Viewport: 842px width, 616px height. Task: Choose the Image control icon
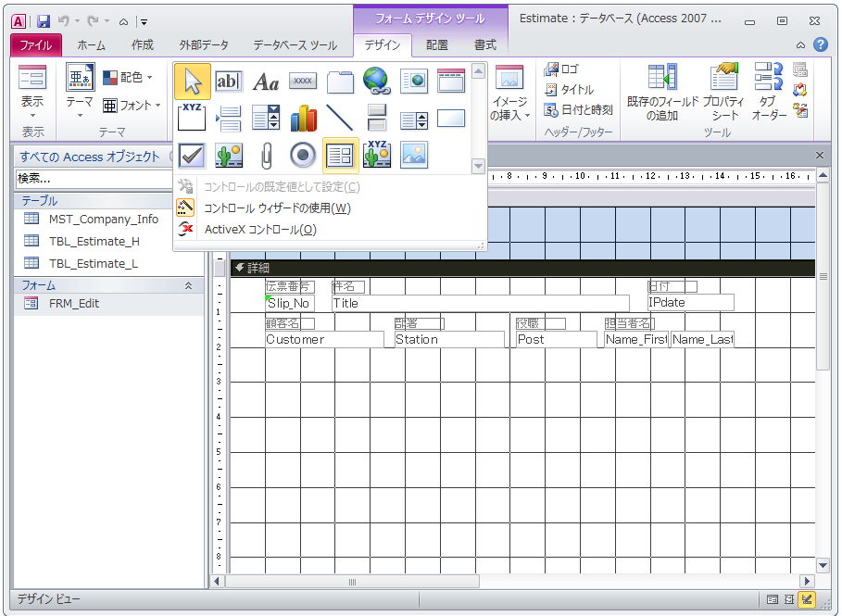pos(414,156)
